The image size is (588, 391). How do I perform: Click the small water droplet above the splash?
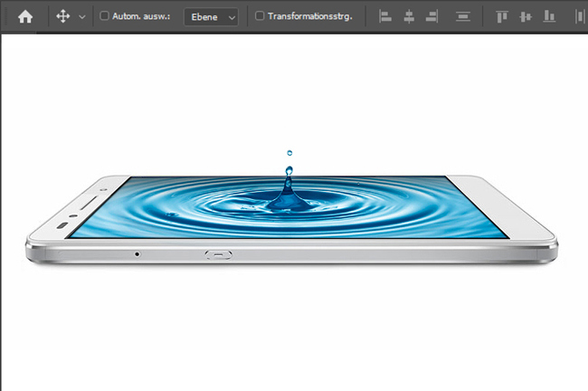(x=289, y=153)
